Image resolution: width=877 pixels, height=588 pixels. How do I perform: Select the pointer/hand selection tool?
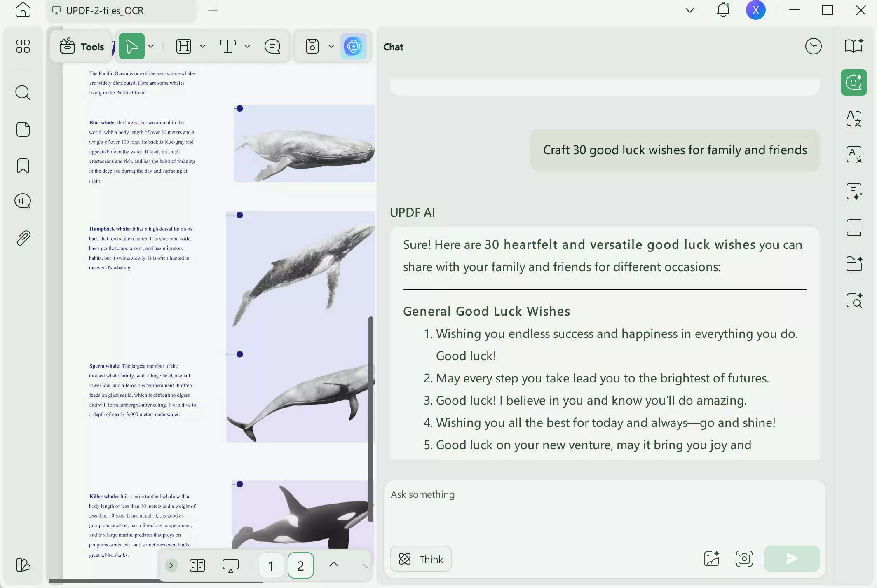pos(132,46)
